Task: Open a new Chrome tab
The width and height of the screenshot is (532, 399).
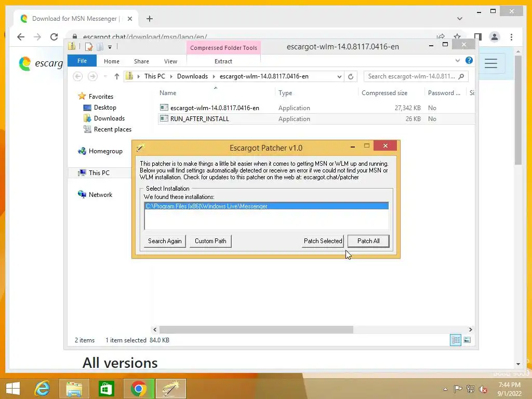Action: pyautogui.click(x=150, y=19)
